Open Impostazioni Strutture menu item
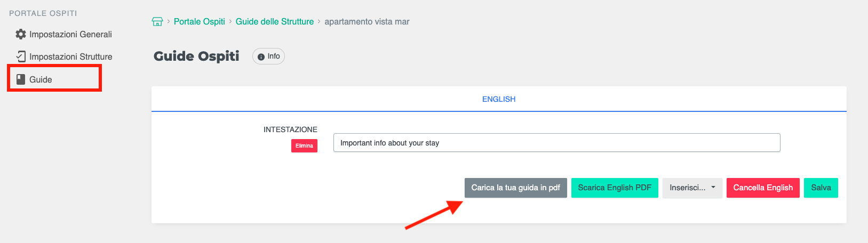This screenshot has height=243, width=868. click(x=70, y=56)
